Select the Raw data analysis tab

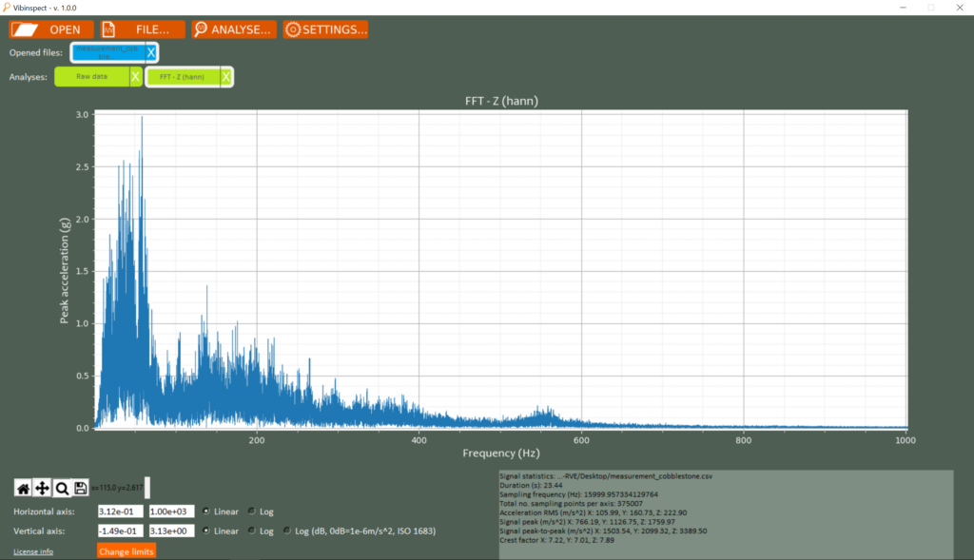(90, 75)
